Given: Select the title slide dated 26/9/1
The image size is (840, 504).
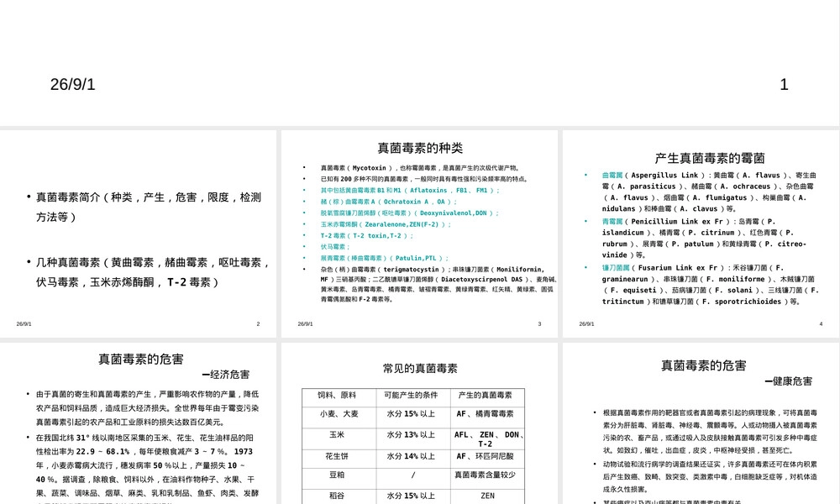Looking at the screenshot, I should click(x=420, y=63).
